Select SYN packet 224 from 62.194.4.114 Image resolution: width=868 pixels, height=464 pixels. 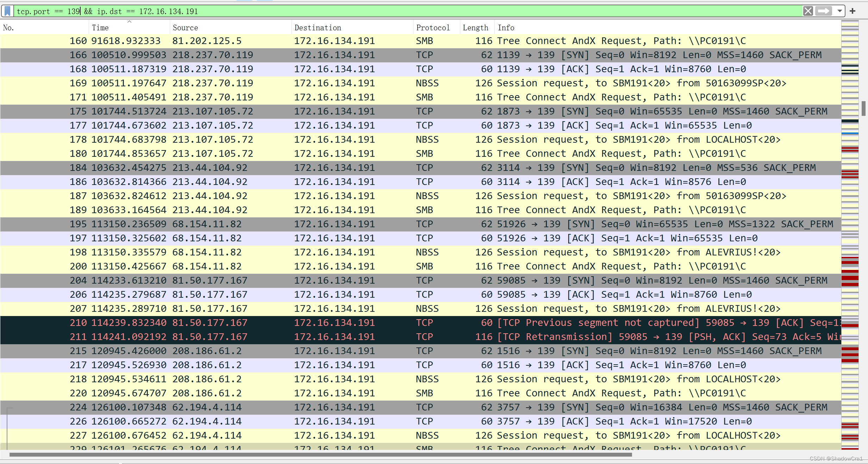[x=420, y=407]
